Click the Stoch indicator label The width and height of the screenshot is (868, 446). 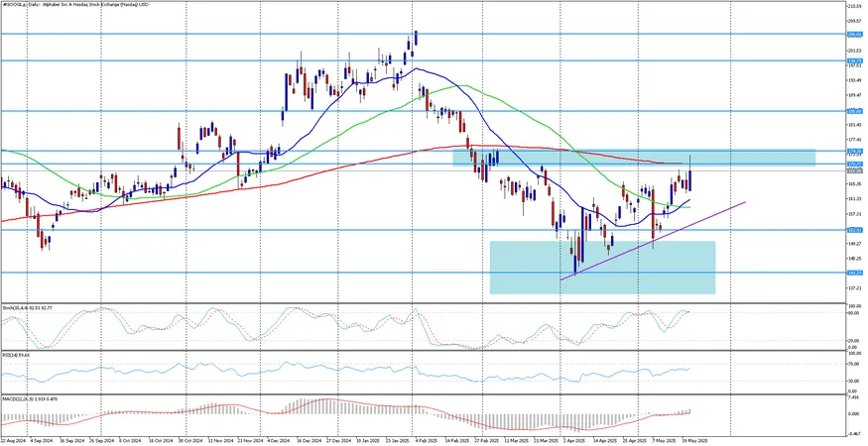point(23,307)
